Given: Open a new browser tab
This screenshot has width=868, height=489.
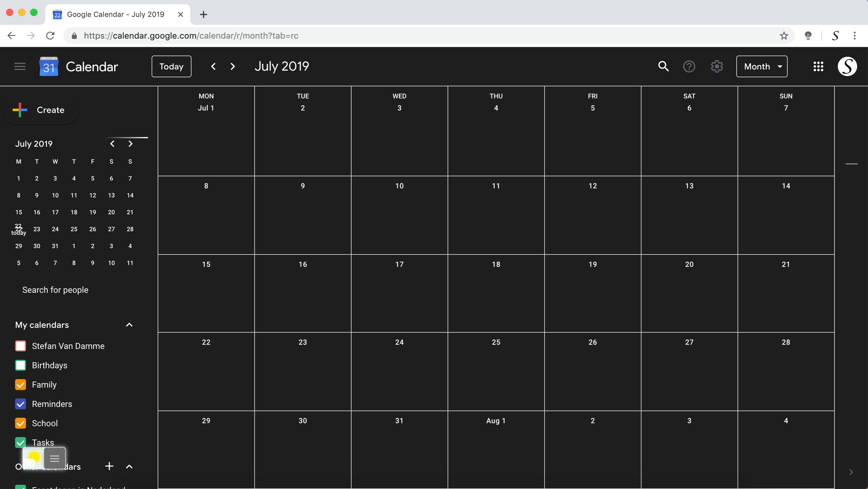Looking at the screenshot, I should click(203, 14).
